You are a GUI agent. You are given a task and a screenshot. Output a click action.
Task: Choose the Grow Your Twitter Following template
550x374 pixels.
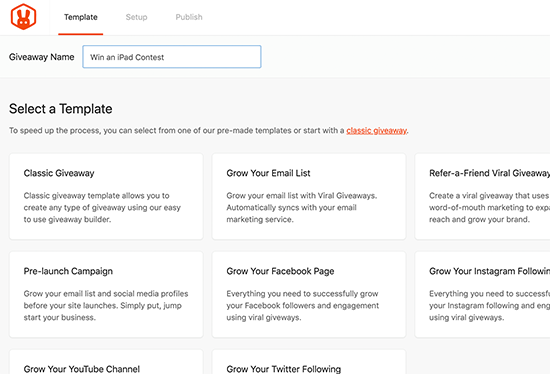coord(309,362)
